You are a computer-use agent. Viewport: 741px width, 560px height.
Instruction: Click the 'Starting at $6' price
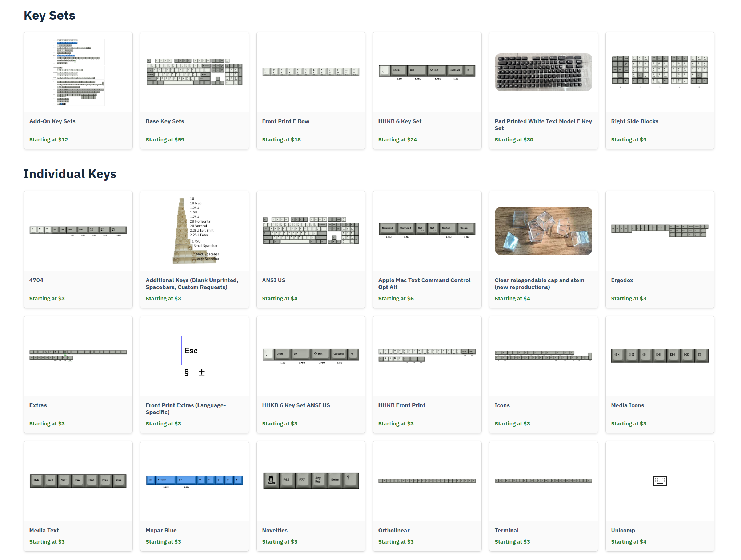coord(396,299)
